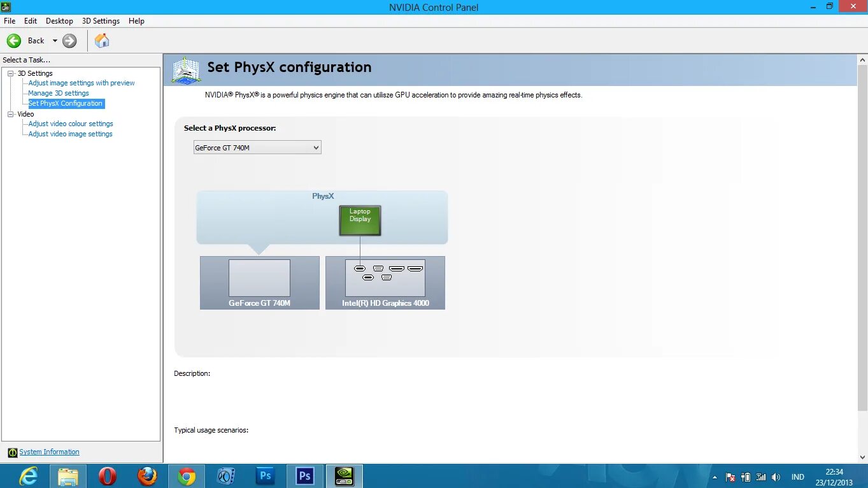The height and width of the screenshot is (488, 868).
Task: Click the System Information icon
Action: (13, 452)
